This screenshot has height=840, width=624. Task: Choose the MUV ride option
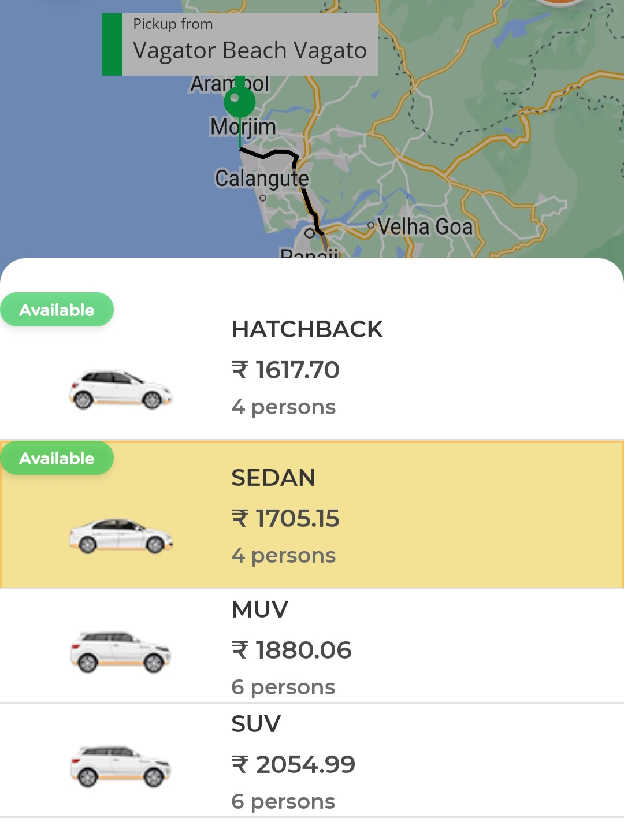coord(312,646)
